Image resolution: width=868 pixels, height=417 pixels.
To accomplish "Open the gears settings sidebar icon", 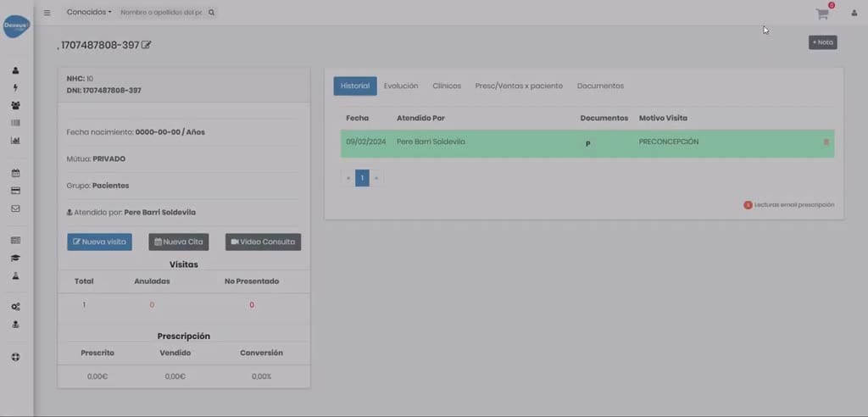I will click(15, 307).
